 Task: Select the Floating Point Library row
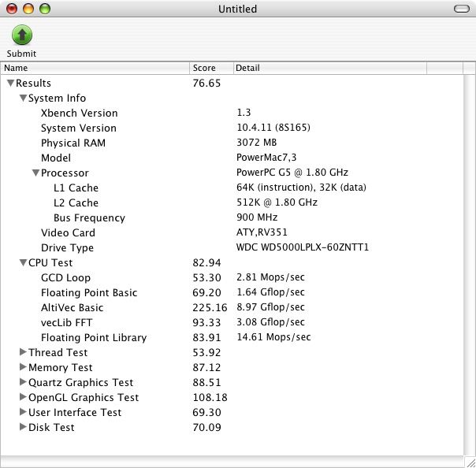click(232, 337)
